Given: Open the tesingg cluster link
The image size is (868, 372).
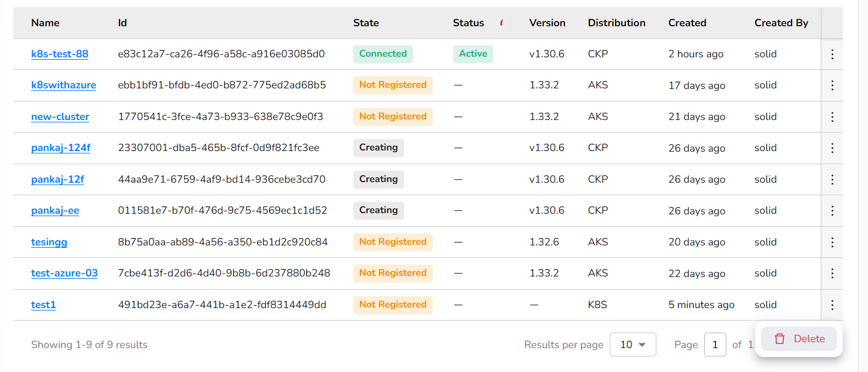Looking at the screenshot, I should pos(49,242).
